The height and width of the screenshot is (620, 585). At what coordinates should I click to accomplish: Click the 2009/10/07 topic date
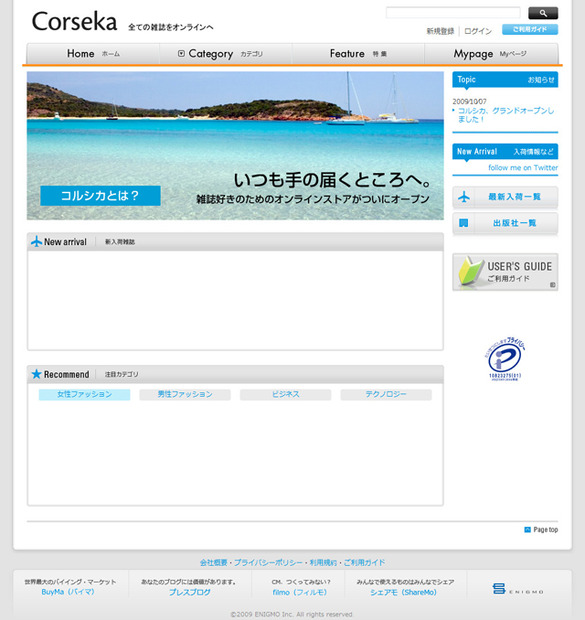click(x=470, y=101)
